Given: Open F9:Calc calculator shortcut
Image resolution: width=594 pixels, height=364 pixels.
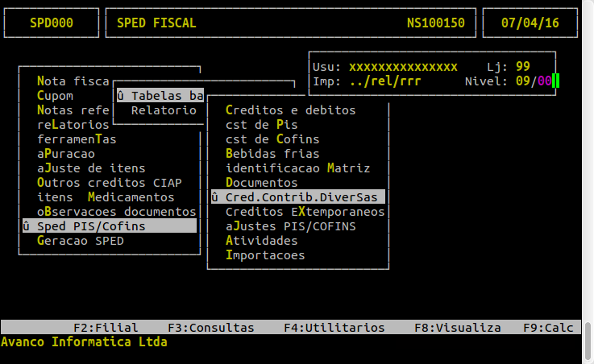Looking at the screenshot, I should 548,328.
